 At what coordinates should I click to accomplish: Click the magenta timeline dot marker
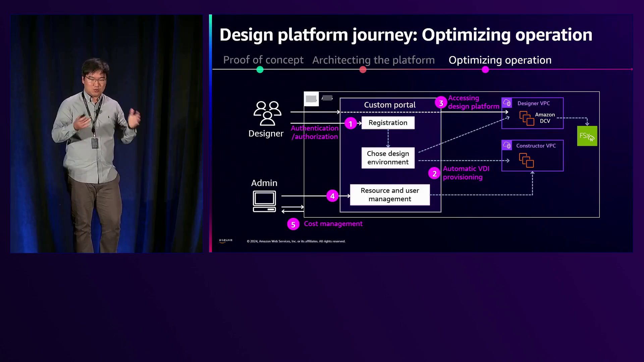(485, 70)
